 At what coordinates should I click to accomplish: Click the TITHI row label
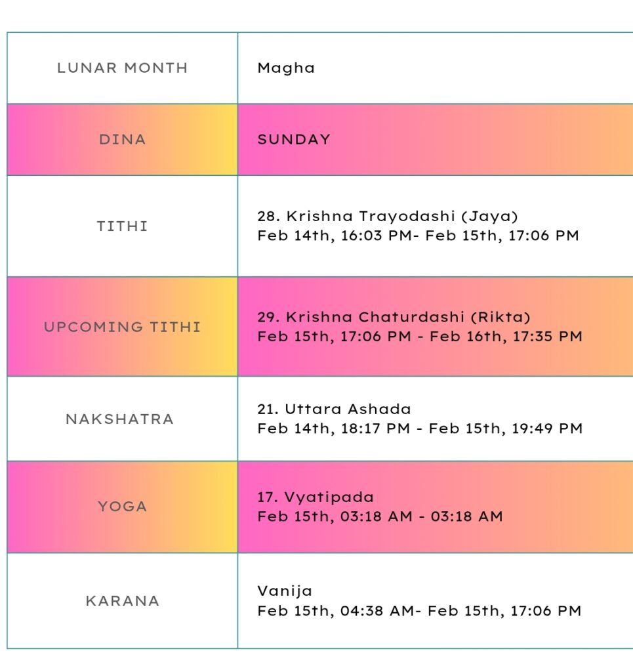(122, 226)
